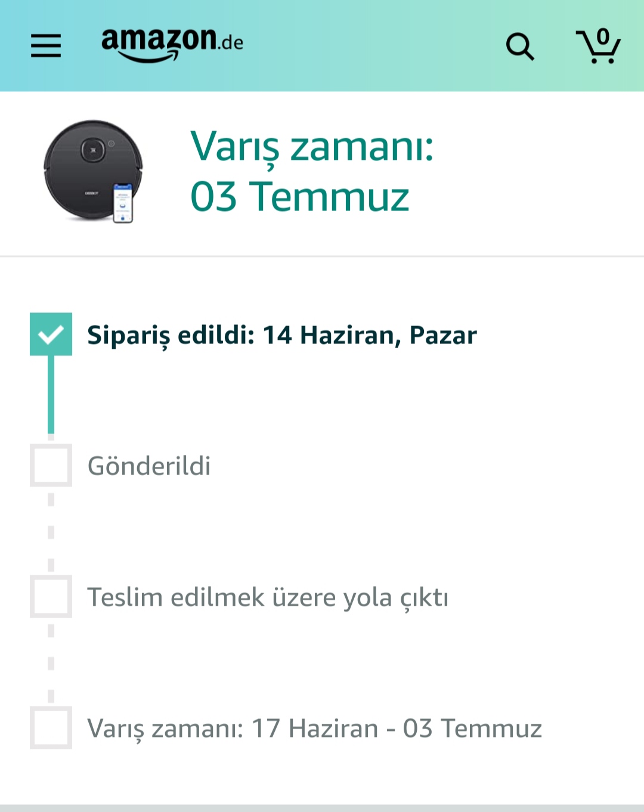Screen dimensions: 644x812
Task: Open the robot vacuum product thumbnail
Action: [94, 172]
